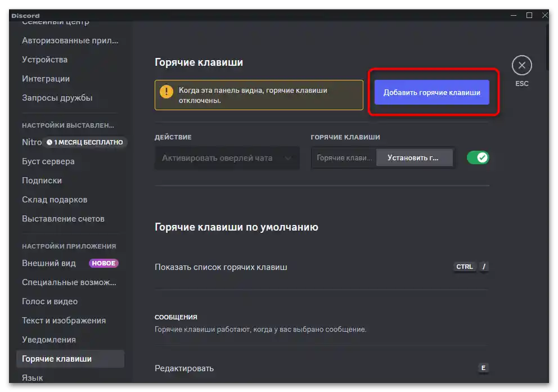
Task: Open the Голос и видео settings
Action: (49, 301)
